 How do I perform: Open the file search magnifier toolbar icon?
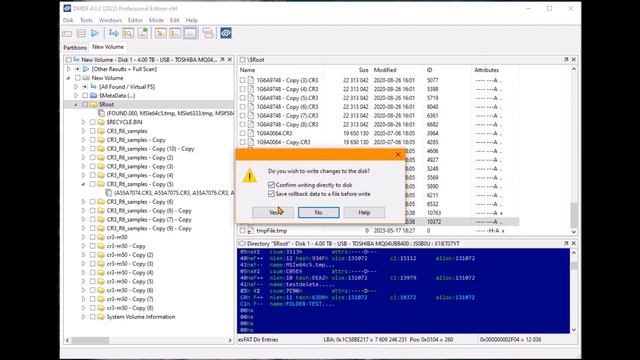[x=128, y=33]
